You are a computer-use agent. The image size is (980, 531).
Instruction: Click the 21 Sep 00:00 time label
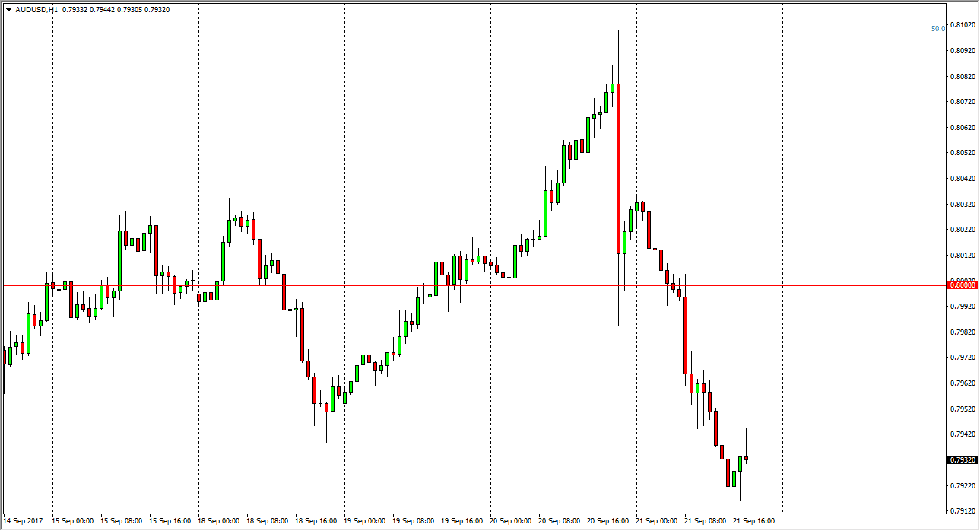[655, 521]
